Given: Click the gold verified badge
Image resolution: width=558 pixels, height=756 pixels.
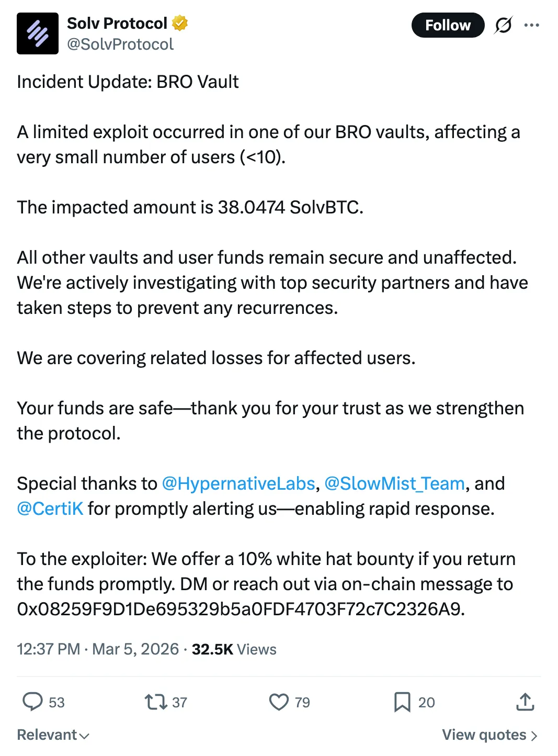Looking at the screenshot, I should [x=180, y=24].
